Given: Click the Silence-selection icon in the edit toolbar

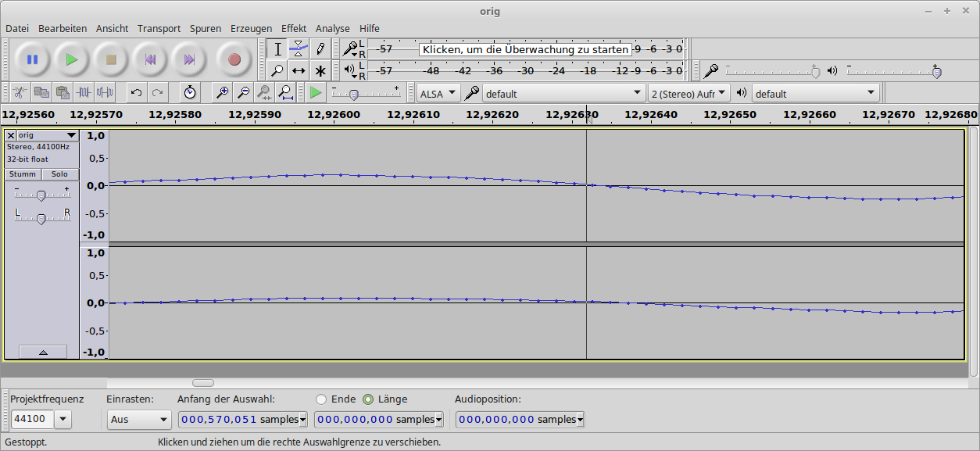Looking at the screenshot, I should [x=106, y=92].
